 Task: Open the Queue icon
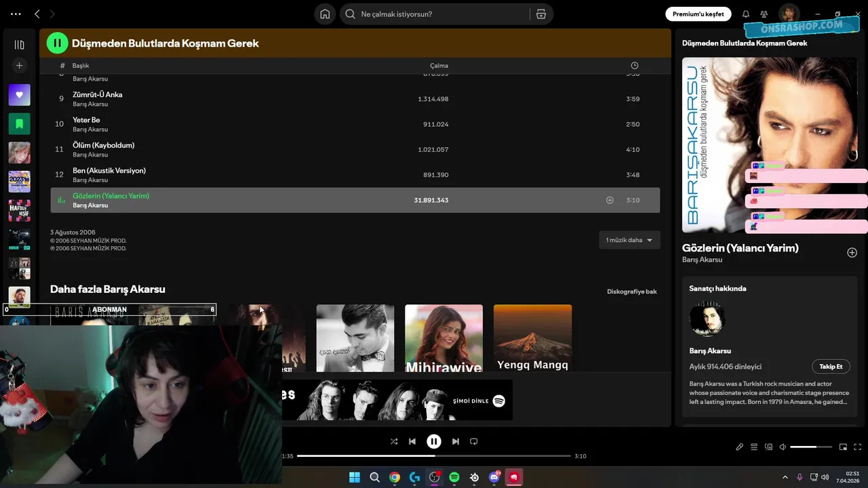[754, 447]
